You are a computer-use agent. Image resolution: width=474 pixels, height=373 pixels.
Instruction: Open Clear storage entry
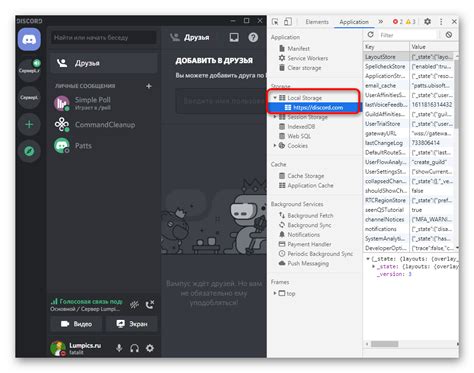pos(304,68)
